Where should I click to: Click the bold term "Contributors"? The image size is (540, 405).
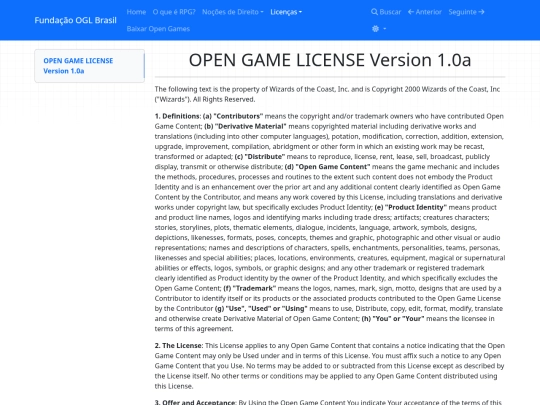238,116
